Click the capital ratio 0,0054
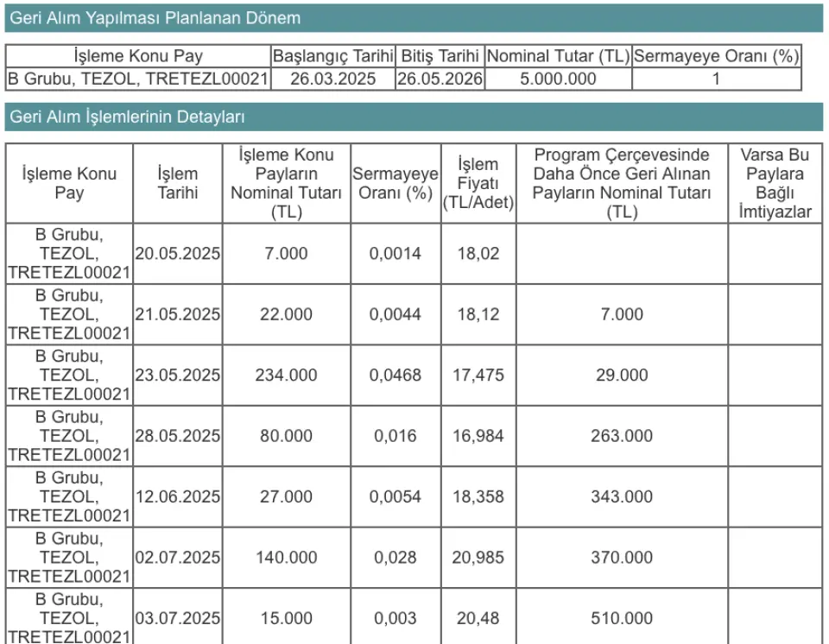Viewport: 829px width, 644px height. click(396, 497)
